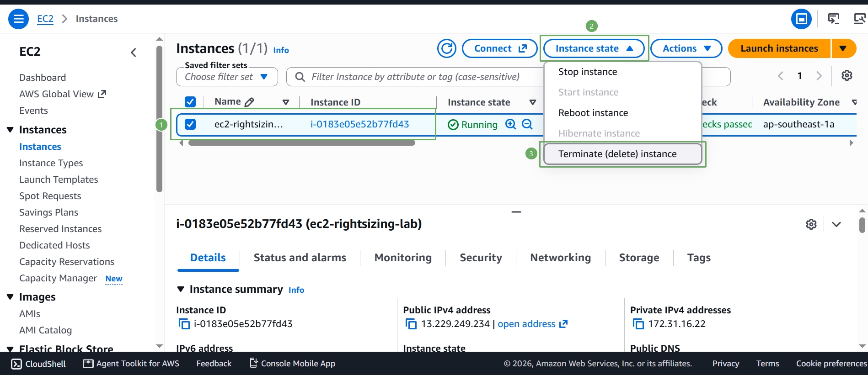
Task: Open CloudShell from footer
Action: click(x=38, y=364)
